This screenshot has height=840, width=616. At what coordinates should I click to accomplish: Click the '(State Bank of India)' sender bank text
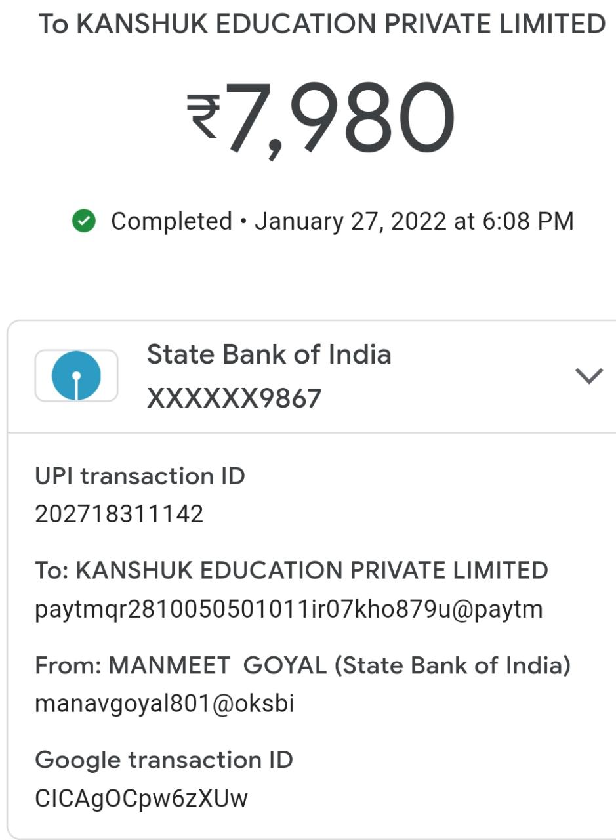(453, 665)
